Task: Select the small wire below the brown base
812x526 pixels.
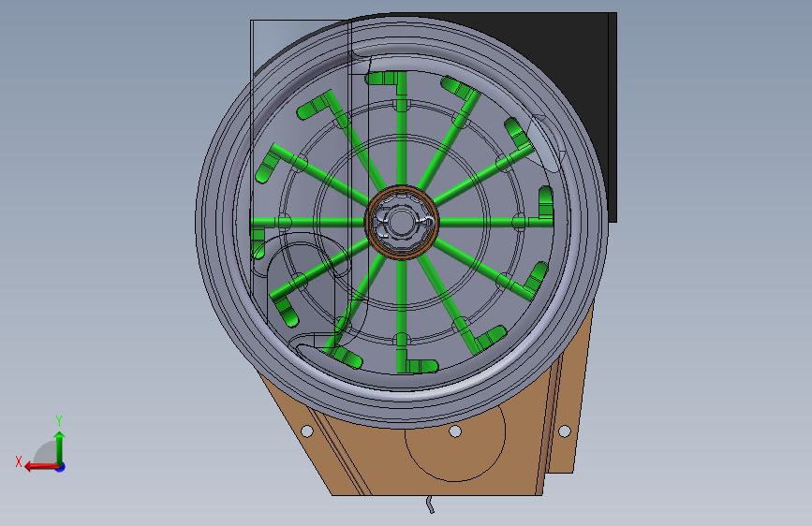Action: click(x=430, y=504)
